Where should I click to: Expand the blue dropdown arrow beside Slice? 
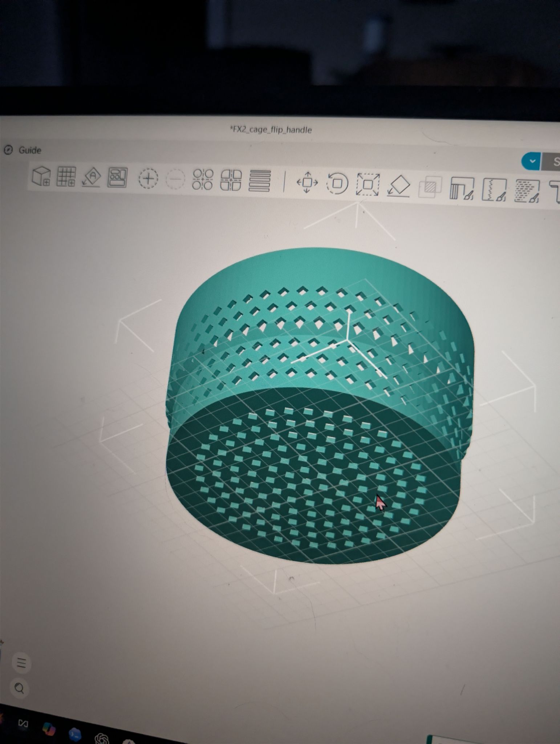(531, 161)
